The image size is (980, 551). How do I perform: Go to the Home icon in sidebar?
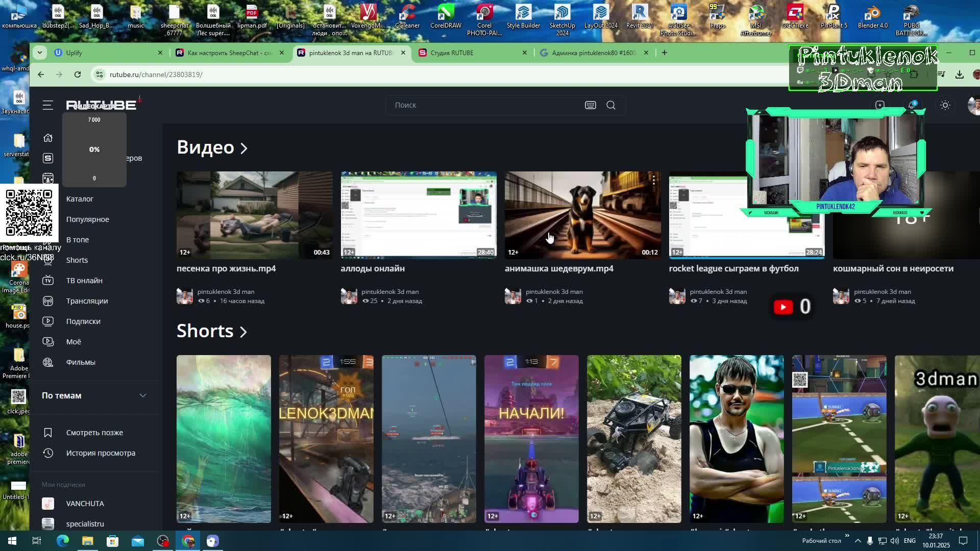[x=48, y=138]
